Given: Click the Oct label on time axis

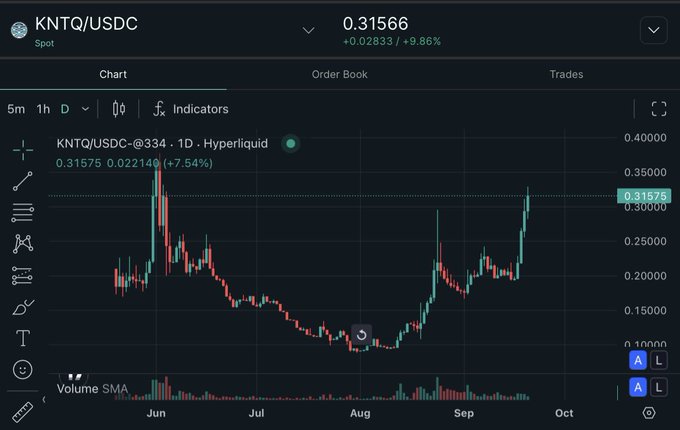Looking at the screenshot, I should pyautogui.click(x=564, y=413).
